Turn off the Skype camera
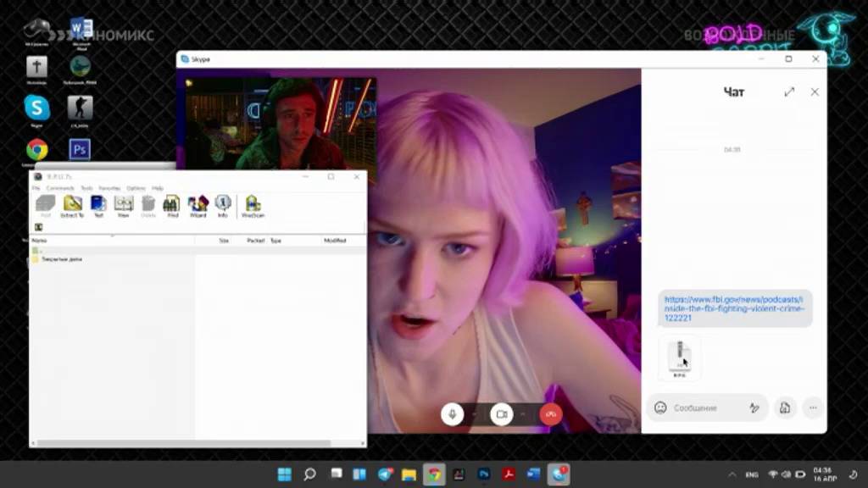The image size is (868, 488). coord(502,413)
